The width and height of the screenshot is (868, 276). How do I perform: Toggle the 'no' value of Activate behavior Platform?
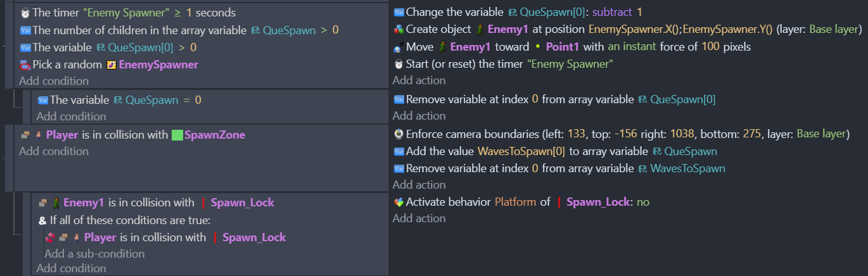(x=642, y=202)
